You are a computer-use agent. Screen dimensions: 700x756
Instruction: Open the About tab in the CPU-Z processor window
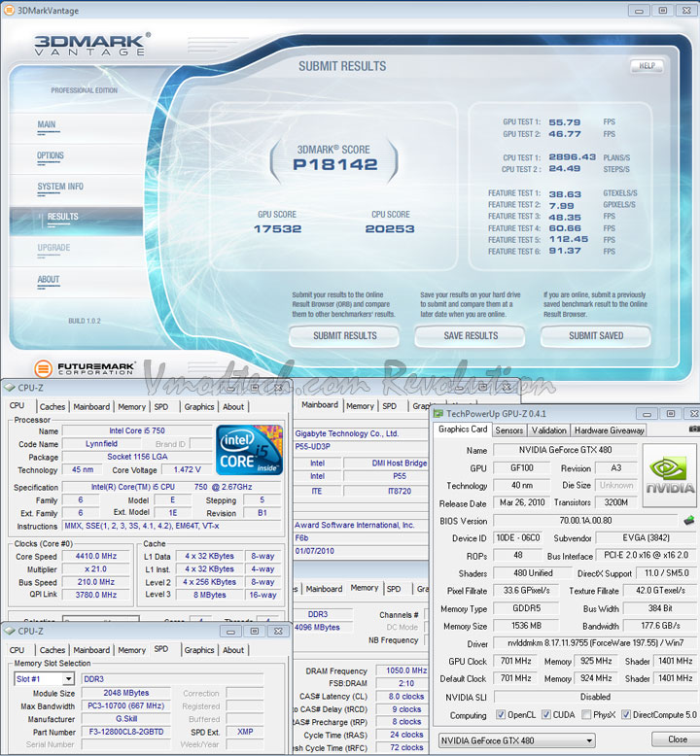coord(233,406)
